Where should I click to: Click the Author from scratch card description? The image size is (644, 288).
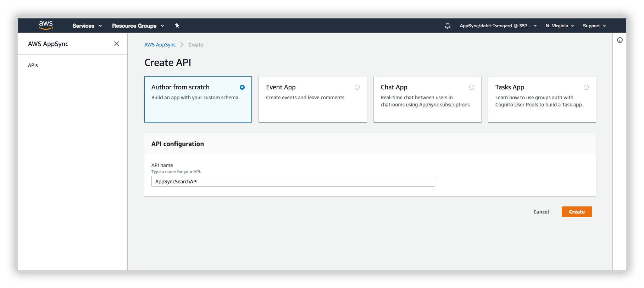(195, 98)
